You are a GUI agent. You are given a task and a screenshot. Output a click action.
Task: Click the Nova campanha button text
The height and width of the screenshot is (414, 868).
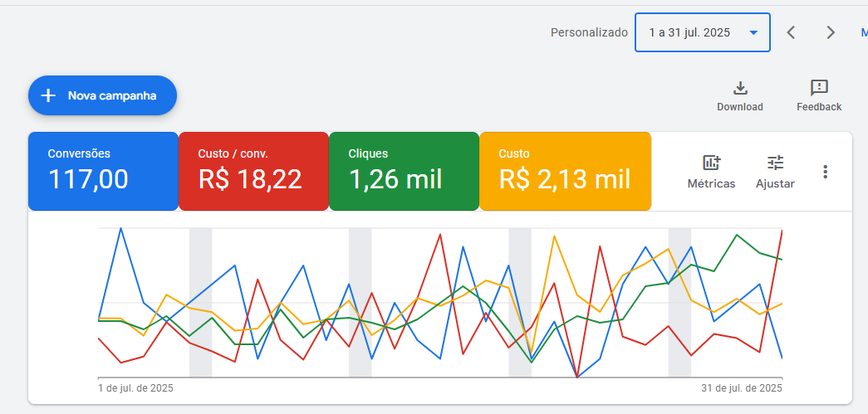(x=112, y=95)
